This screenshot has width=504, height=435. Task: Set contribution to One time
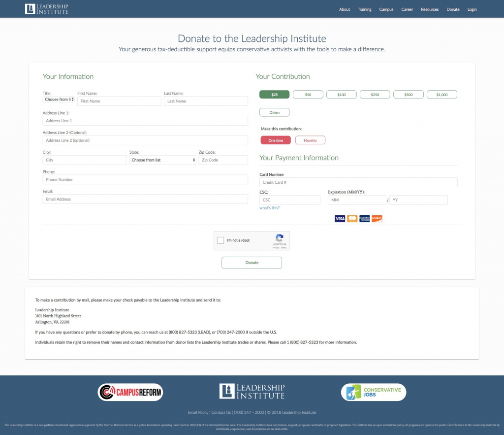[276, 140]
